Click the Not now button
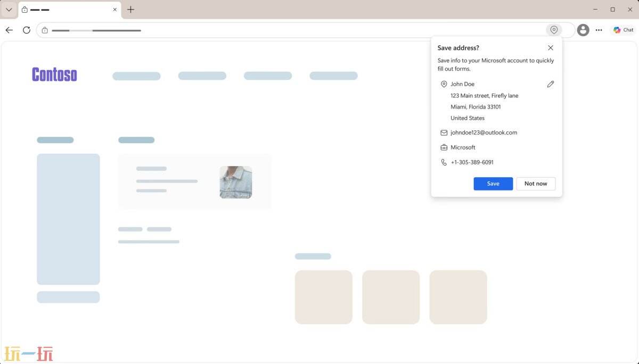 (x=536, y=184)
